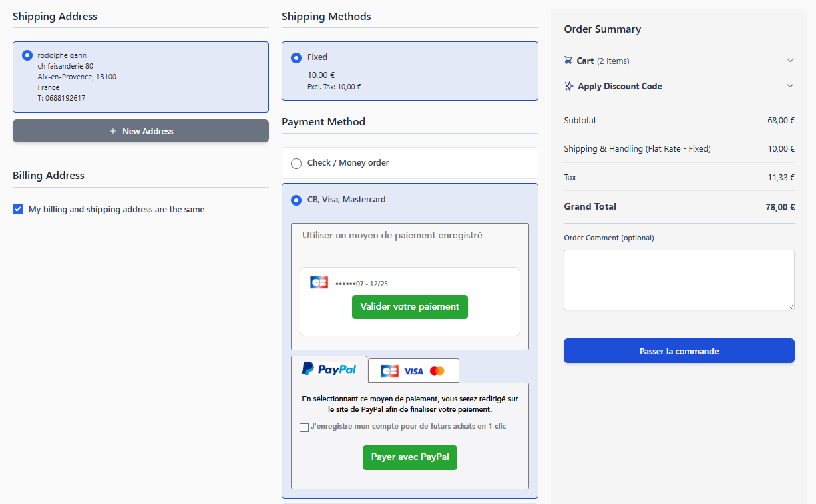This screenshot has width=816, height=504.
Task: Select the Check / Money order option
Action: 296,164
